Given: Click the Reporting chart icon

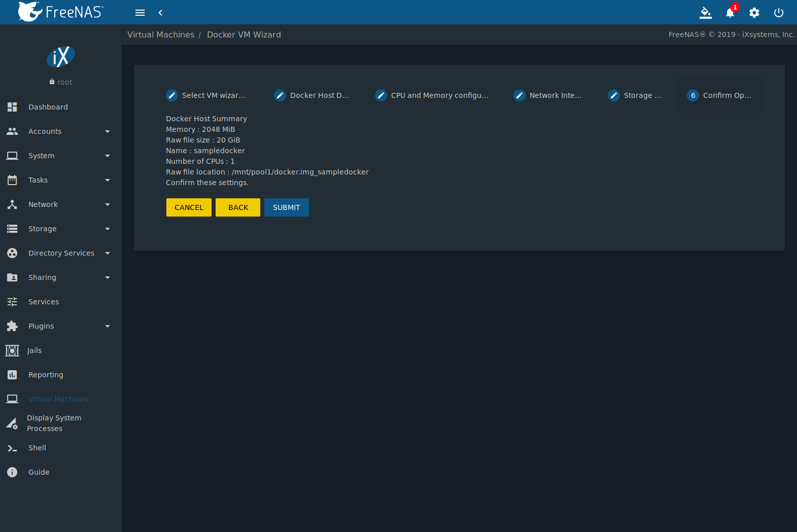Looking at the screenshot, I should (12, 375).
